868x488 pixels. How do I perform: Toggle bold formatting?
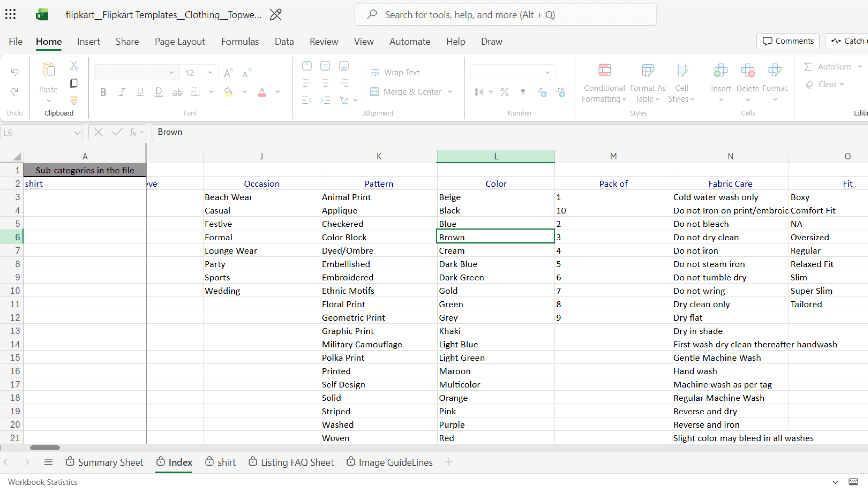[103, 92]
